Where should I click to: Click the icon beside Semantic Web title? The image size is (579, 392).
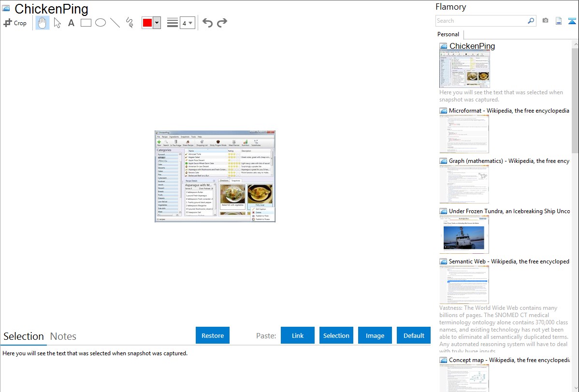pyautogui.click(x=443, y=261)
